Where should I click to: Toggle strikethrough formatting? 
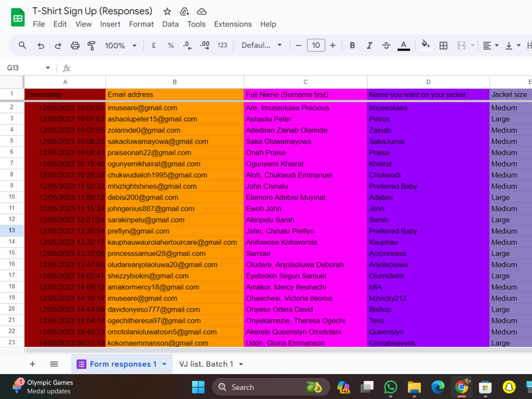[386, 45]
